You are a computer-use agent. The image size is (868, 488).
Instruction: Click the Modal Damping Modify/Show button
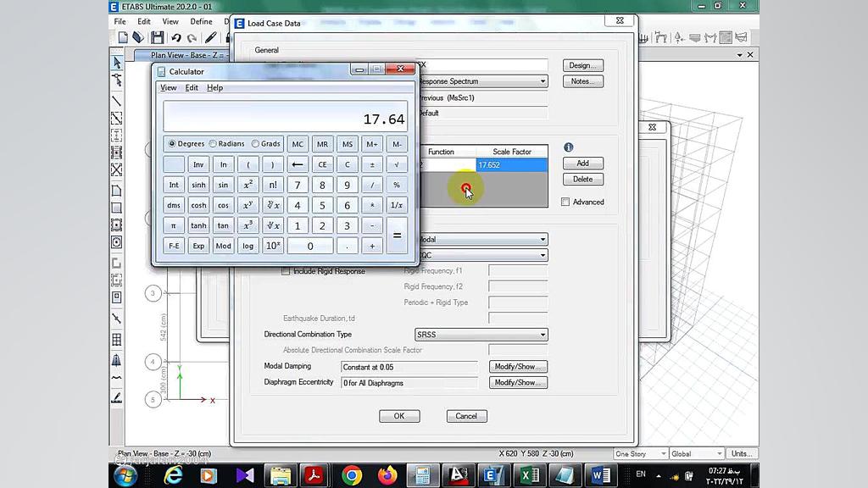click(518, 366)
